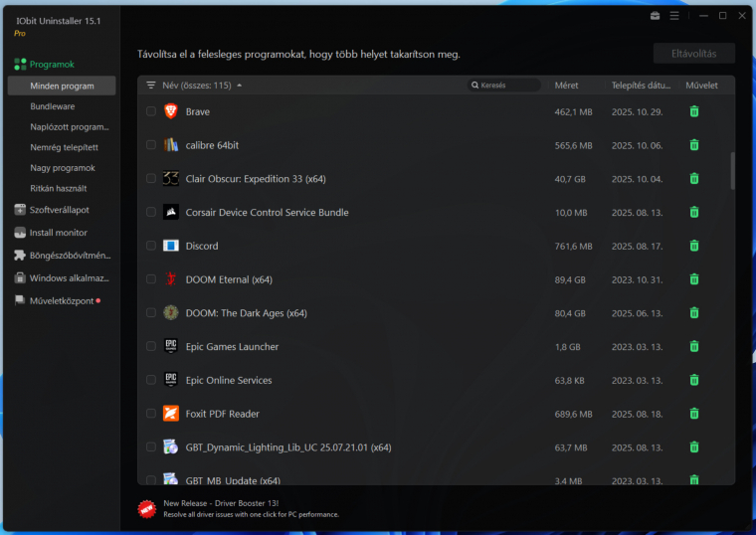
Task: Open the Bundleware sidebar item
Action: point(52,106)
